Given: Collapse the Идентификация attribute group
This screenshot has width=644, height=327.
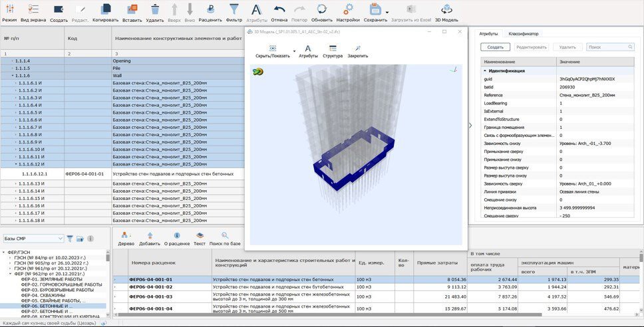Looking at the screenshot, I should coord(484,70).
